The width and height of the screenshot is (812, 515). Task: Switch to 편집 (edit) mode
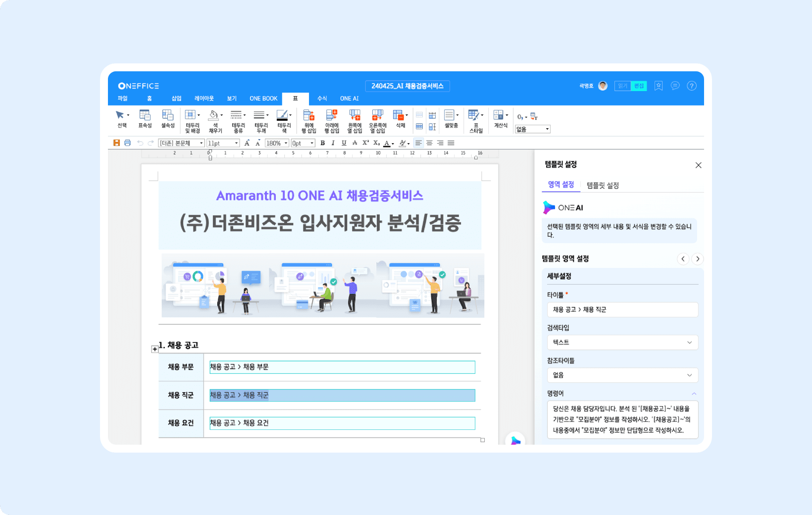639,86
